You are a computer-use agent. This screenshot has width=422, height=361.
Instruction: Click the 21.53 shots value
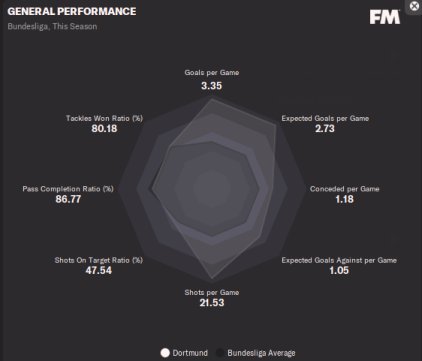(212, 303)
